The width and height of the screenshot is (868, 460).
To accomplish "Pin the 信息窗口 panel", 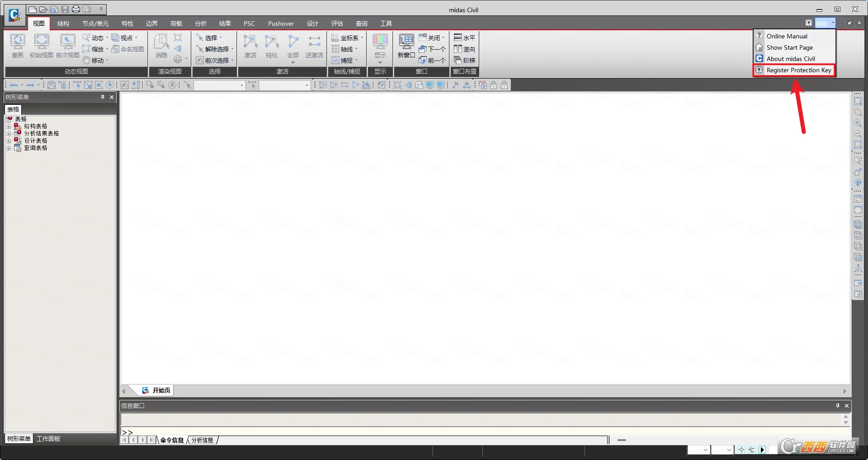I will [838, 406].
